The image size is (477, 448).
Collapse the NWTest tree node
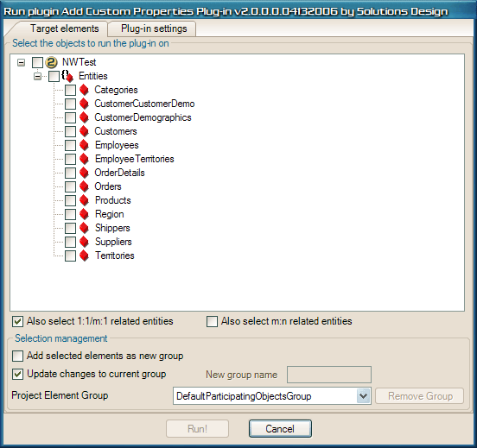point(21,63)
